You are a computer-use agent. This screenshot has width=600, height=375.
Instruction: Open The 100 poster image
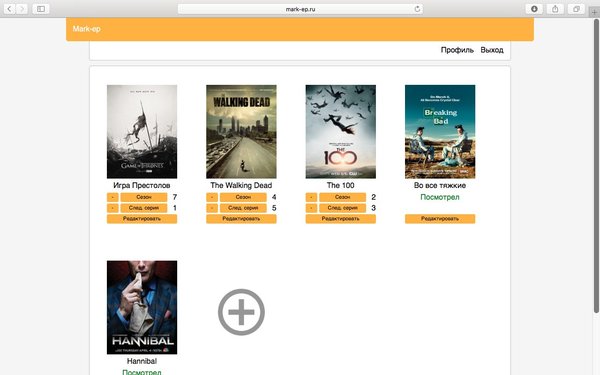341,132
